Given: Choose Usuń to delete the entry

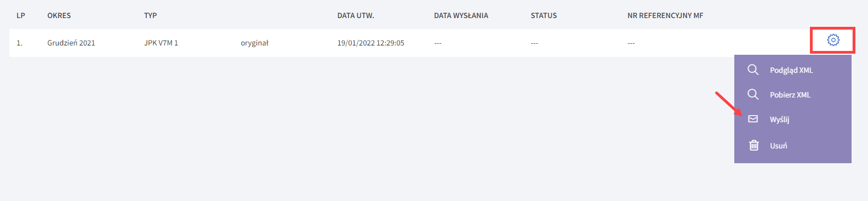Looking at the screenshot, I should (778, 146).
